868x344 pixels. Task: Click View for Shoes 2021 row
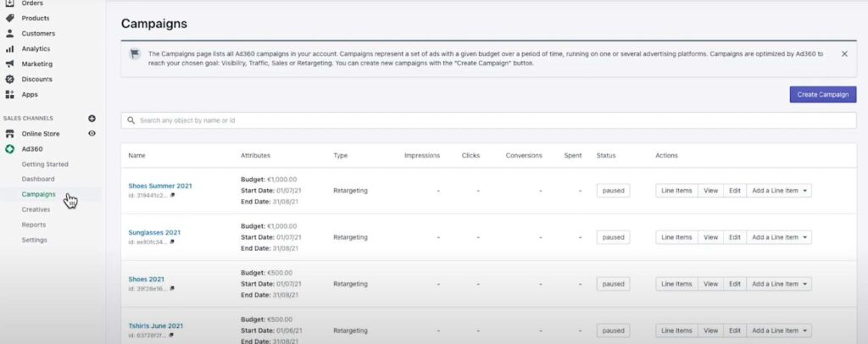tap(711, 284)
